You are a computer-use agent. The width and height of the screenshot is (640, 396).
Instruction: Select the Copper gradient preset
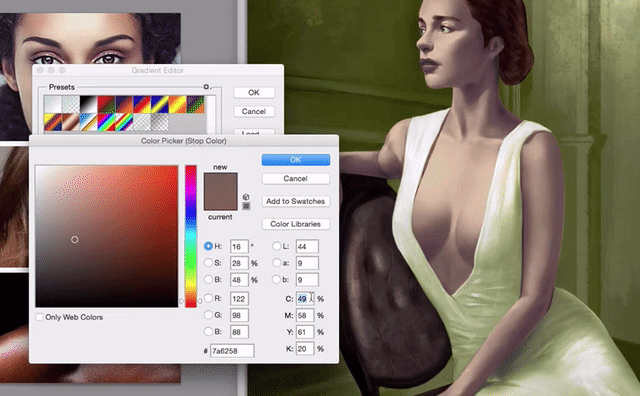[x=70, y=122]
